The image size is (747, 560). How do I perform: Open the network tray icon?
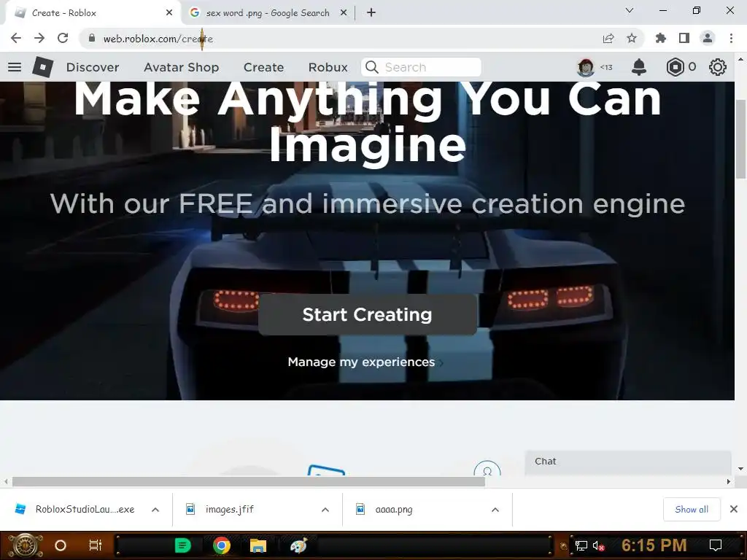point(581,545)
